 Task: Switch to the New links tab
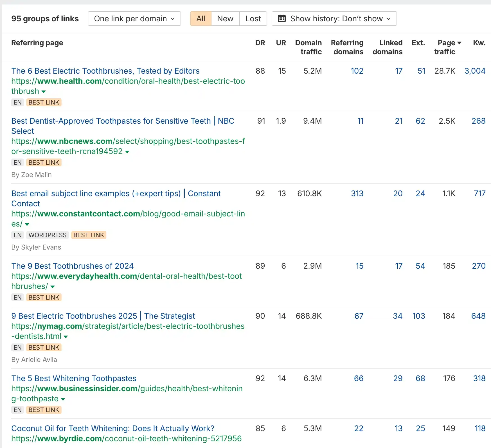(x=225, y=19)
